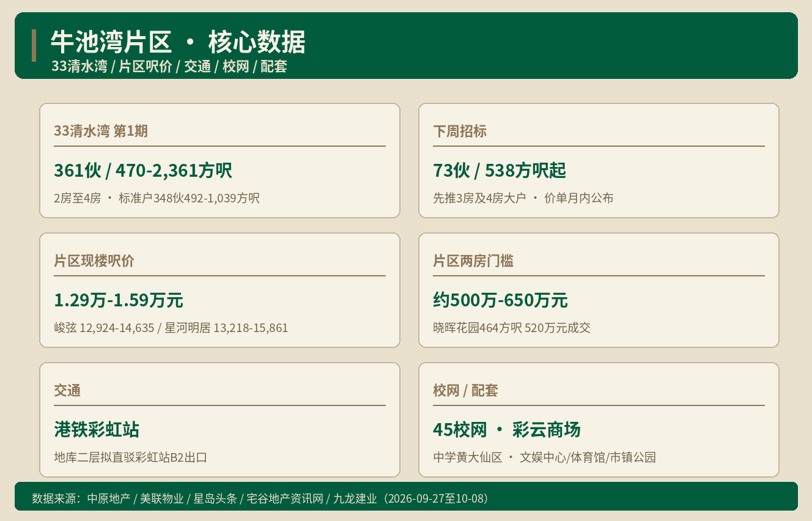812x521 pixels.
Task: Click the note 峻弦 12,924-14,635 / 星河明居 13,218-15,861
Action: (x=171, y=328)
